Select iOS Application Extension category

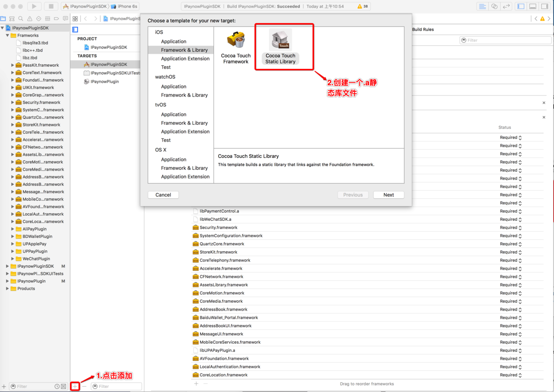pos(185,59)
